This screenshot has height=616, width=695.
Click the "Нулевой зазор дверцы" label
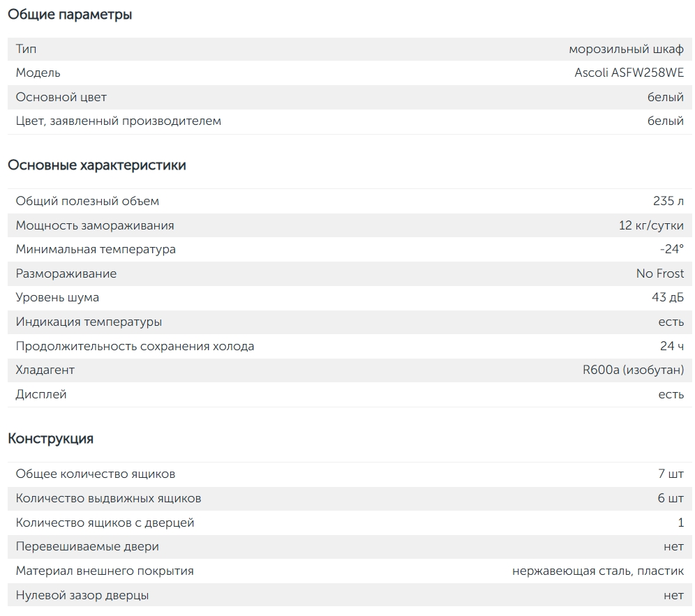click(82, 595)
